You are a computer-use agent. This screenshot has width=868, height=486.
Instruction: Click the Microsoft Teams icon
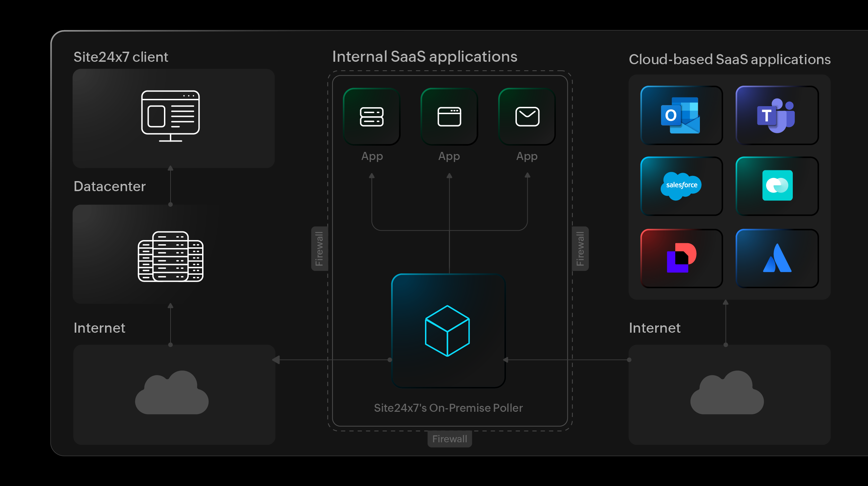coord(776,116)
